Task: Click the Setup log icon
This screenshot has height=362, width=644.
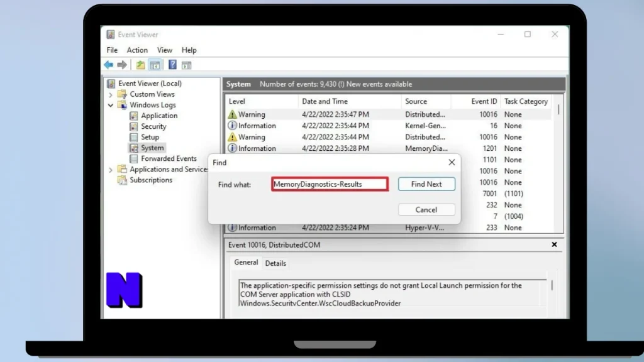Action: 133,137
